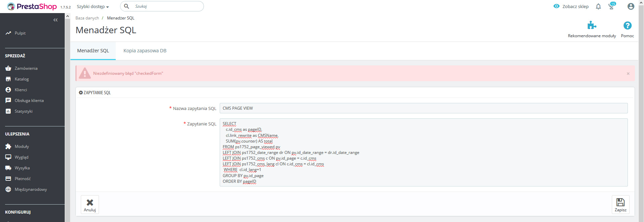Click the 1.7.5.2 version label
This screenshot has height=222, width=644.
coord(65,7)
